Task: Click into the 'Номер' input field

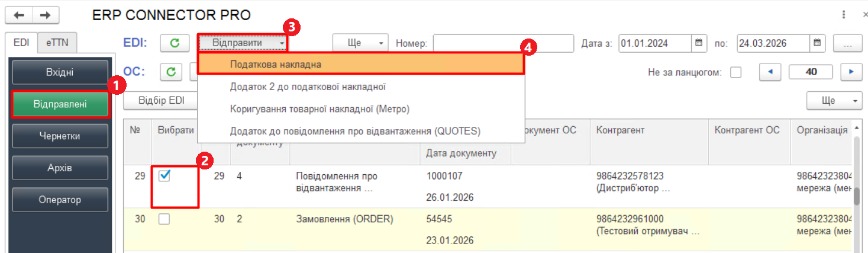Action: (x=503, y=43)
